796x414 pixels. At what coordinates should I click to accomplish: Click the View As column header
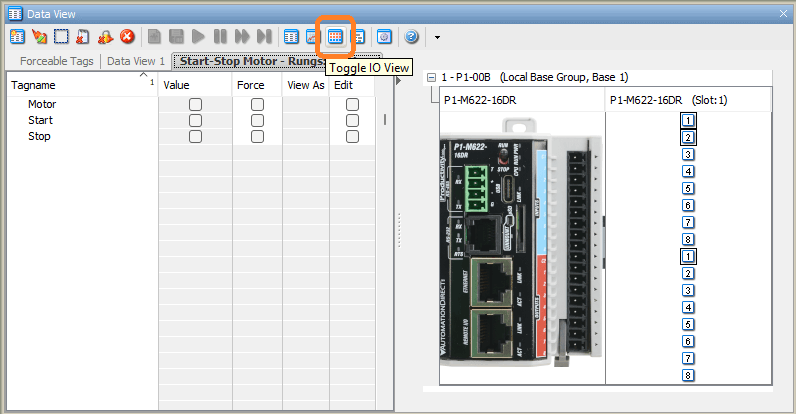point(305,86)
